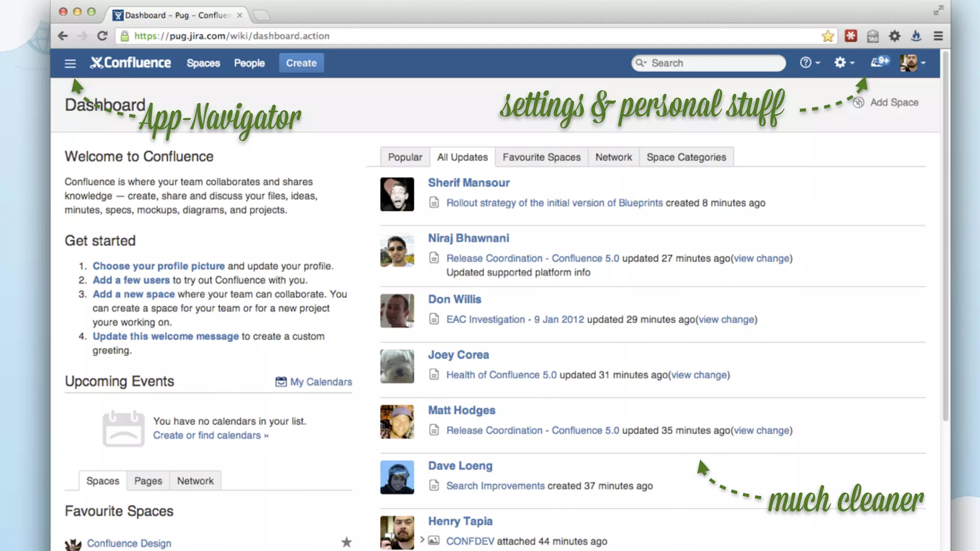
Task: Click the Add Space icon
Action: (858, 102)
